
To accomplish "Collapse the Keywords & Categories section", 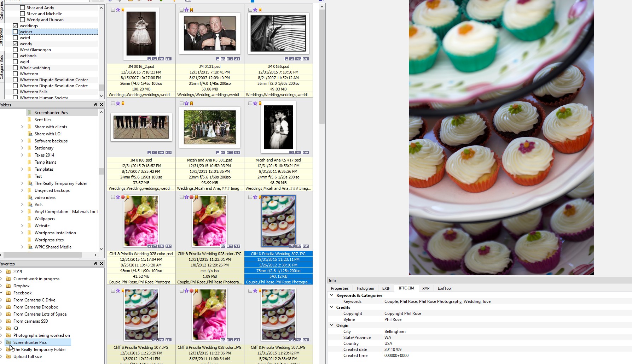I will point(332,295).
